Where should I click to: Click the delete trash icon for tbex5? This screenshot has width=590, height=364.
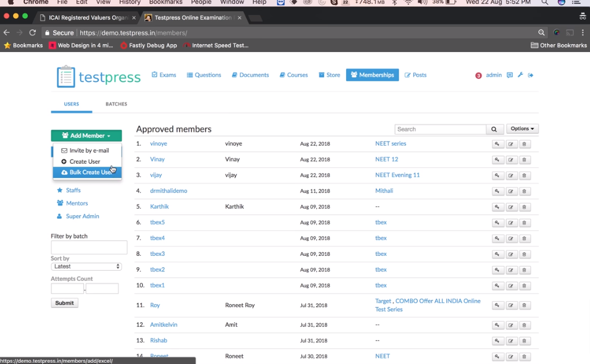[525, 222]
